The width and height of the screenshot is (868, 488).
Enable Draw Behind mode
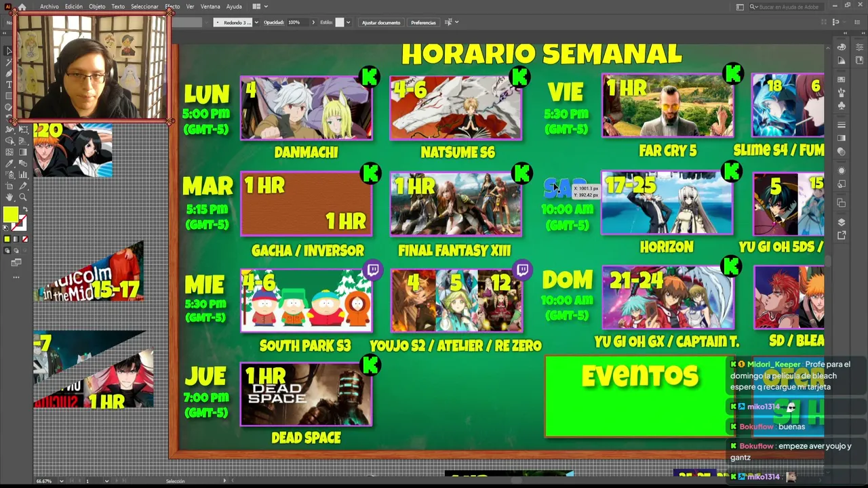click(x=16, y=251)
